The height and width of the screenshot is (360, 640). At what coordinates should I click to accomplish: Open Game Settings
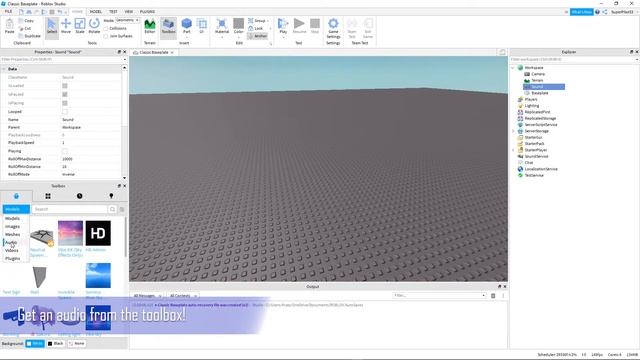pos(333,29)
